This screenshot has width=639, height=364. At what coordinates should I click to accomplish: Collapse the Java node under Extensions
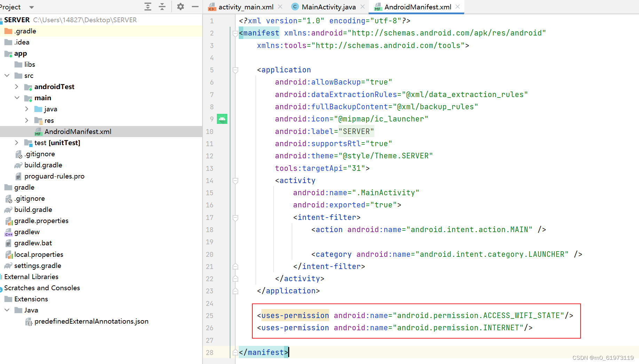pyautogui.click(x=7, y=310)
